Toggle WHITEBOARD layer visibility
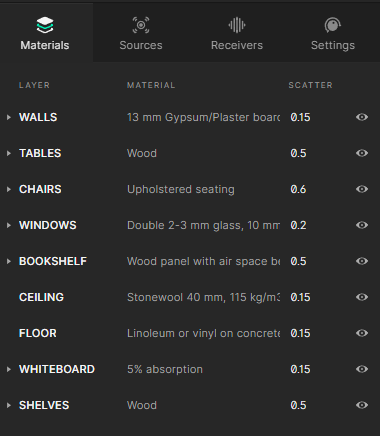 pyautogui.click(x=362, y=369)
